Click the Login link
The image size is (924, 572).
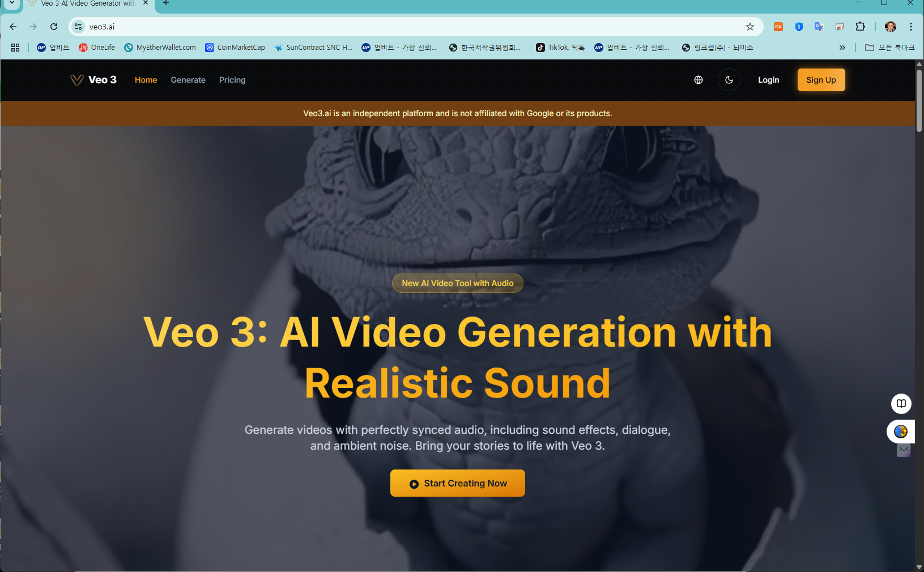click(x=768, y=80)
